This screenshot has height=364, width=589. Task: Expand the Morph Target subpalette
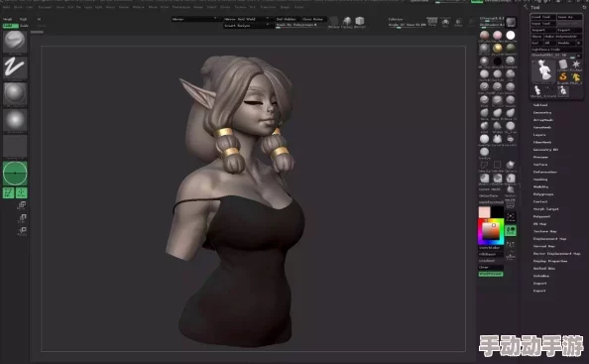[x=545, y=209]
